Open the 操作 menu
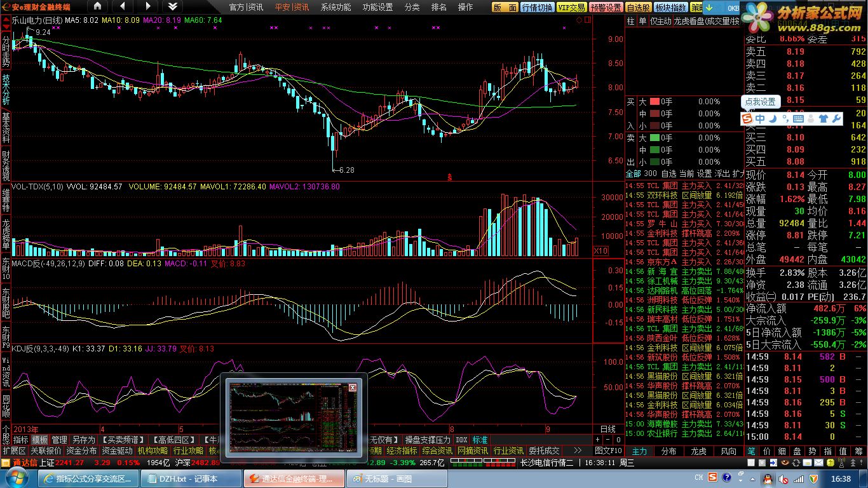This screenshot has width=868, height=488. (465, 7)
